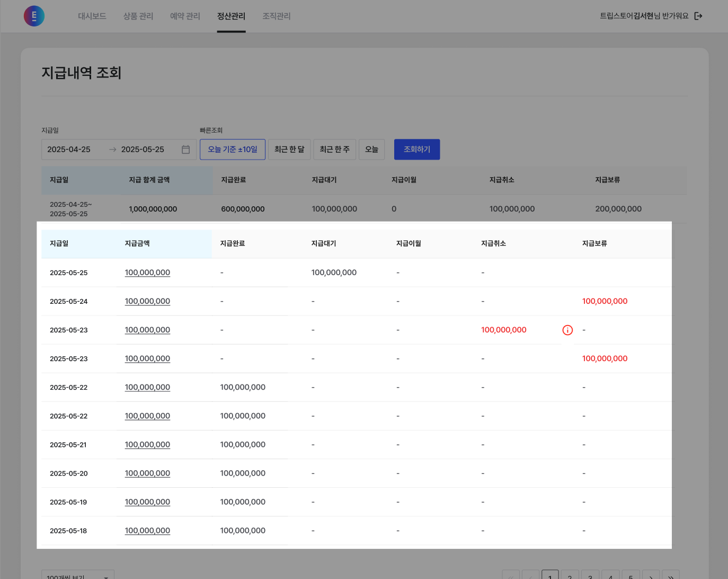Image resolution: width=728 pixels, height=579 pixels.
Task: Click the 2025-05-24 date cell
Action: click(69, 301)
